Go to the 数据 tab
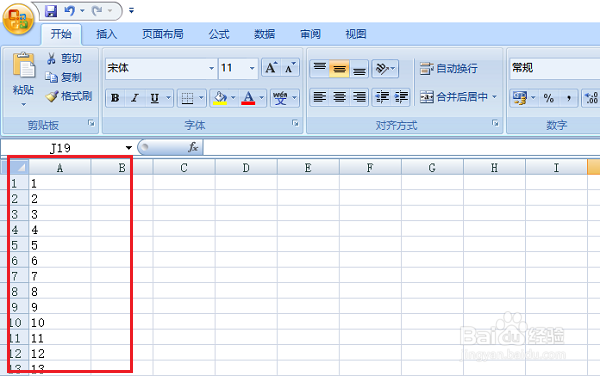 tap(264, 34)
